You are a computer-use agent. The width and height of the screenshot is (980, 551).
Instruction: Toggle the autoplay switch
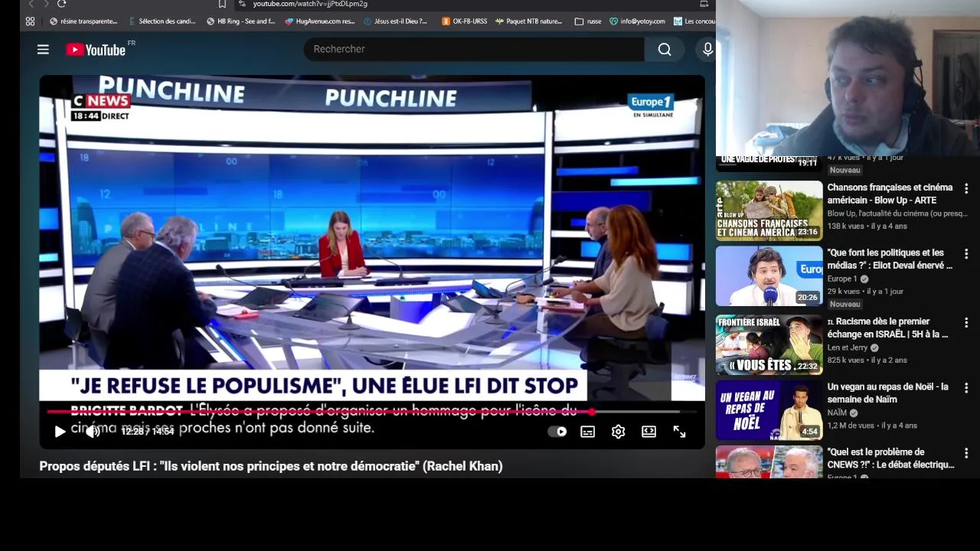pyautogui.click(x=557, y=432)
